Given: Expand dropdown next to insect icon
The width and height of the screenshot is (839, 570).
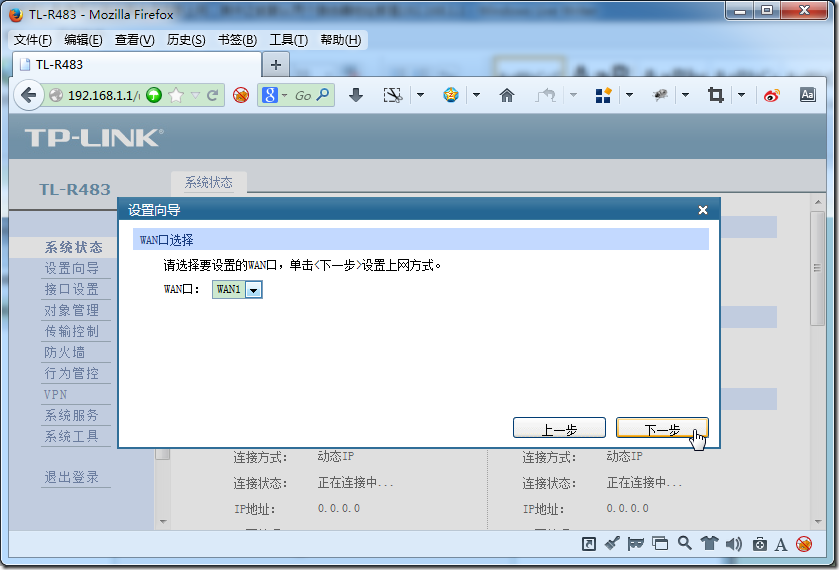Looking at the screenshot, I should [685, 95].
